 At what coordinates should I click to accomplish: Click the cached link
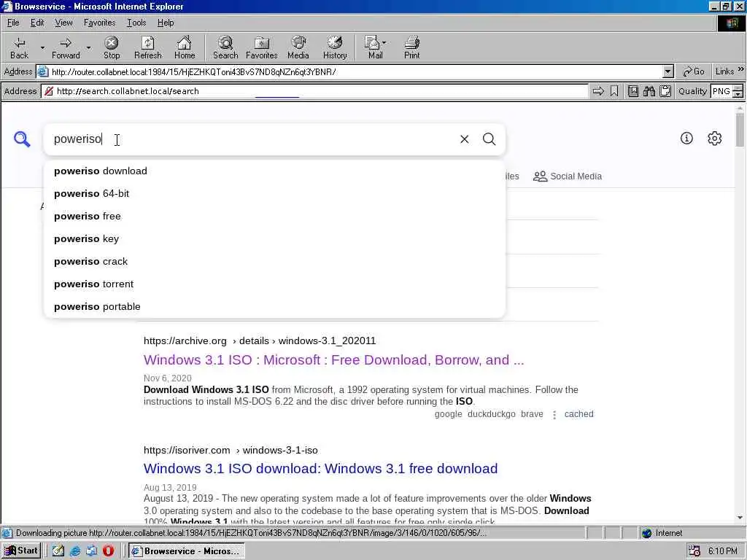(578, 414)
